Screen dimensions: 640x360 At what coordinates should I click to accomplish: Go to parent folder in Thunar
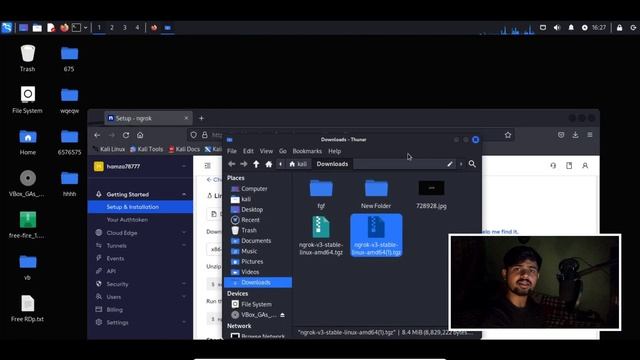pyautogui.click(x=256, y=164)
